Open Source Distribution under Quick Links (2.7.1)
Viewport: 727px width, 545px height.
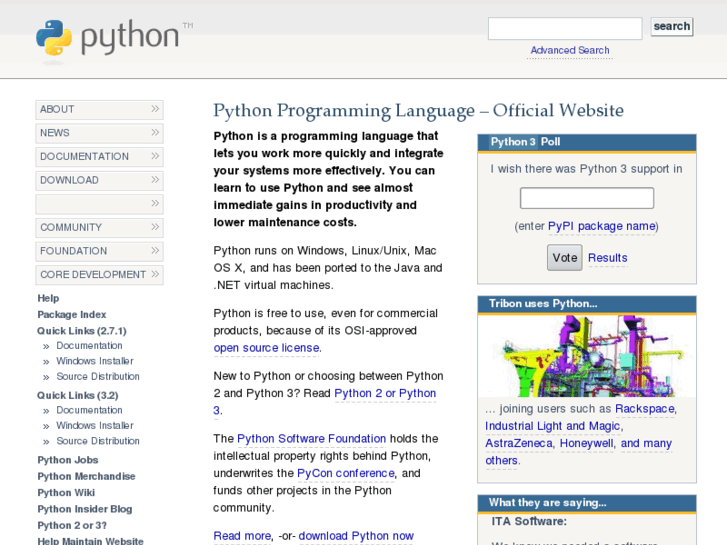coord(98,376)
